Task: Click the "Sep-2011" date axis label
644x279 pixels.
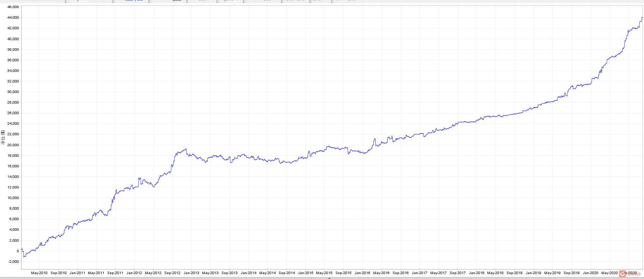Action: 115,273
